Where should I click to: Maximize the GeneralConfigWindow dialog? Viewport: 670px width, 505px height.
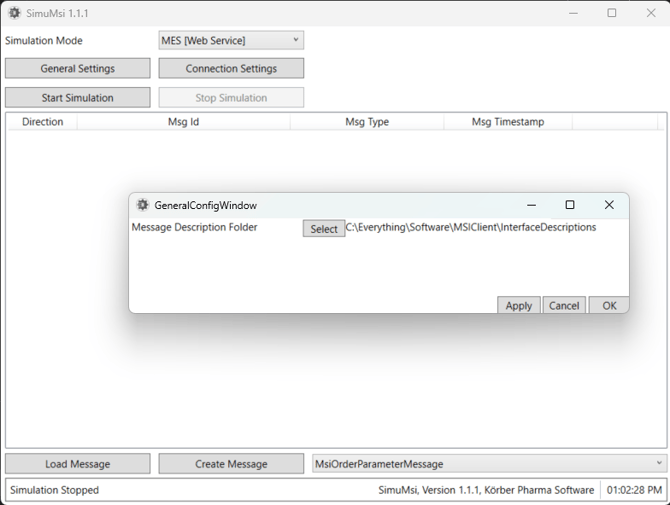(x=570, y=205)
